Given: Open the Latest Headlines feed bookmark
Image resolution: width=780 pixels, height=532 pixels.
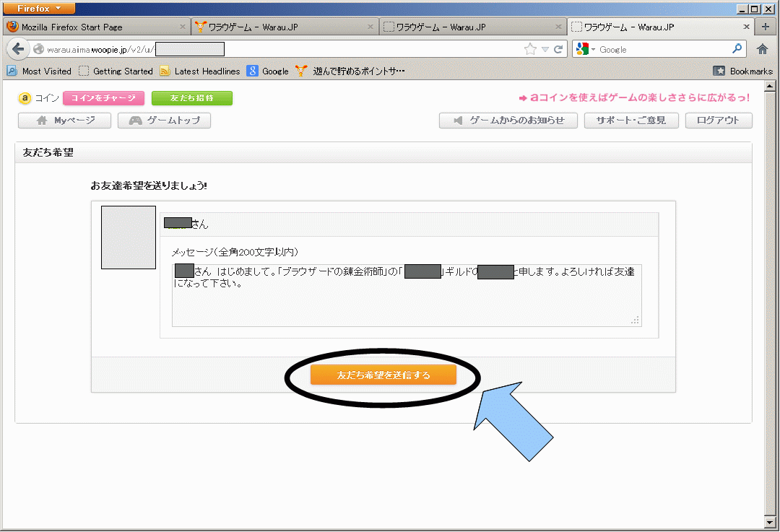Looking at the screenshot, I should tap(199, 71).
